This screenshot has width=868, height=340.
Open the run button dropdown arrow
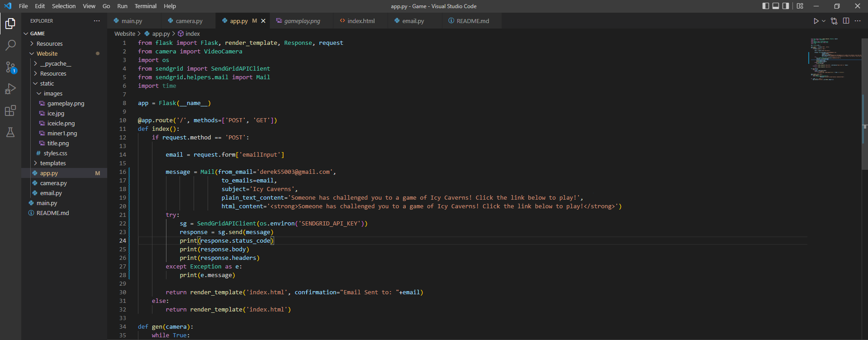(824, 21)
